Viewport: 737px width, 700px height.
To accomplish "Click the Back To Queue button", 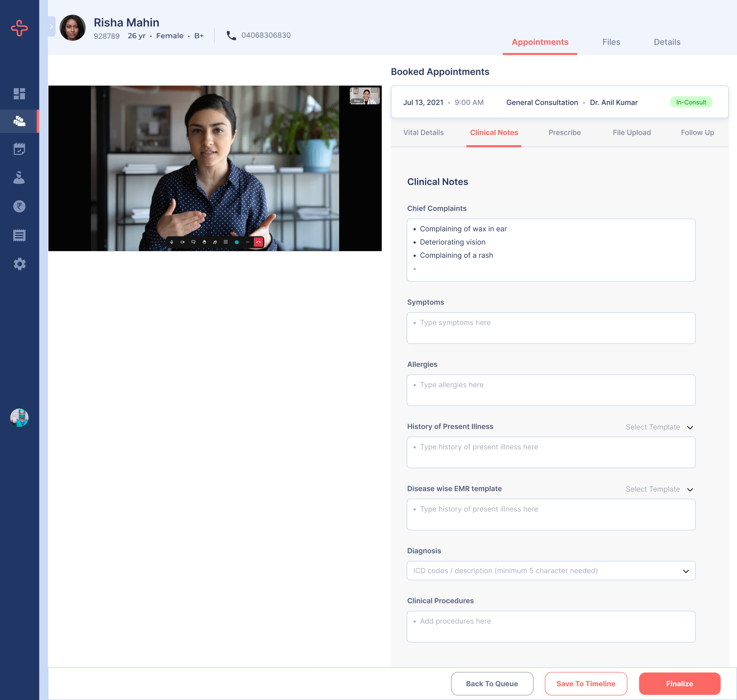I will [x=492, y=684].
